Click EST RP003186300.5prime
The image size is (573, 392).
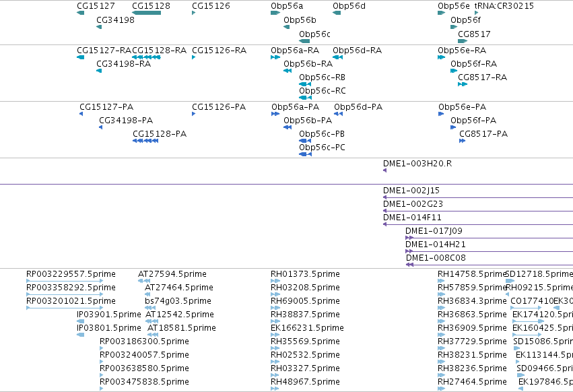tap(144, 341)
